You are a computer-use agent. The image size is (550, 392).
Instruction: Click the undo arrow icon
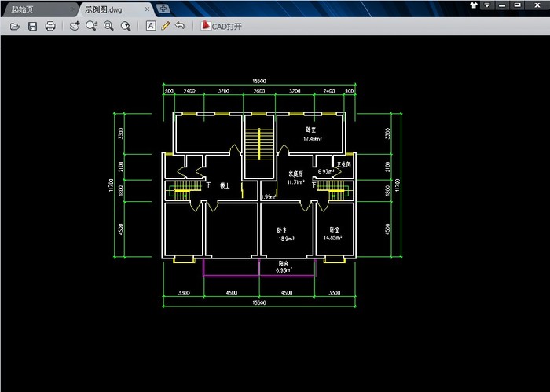click(x=180, y=26)
